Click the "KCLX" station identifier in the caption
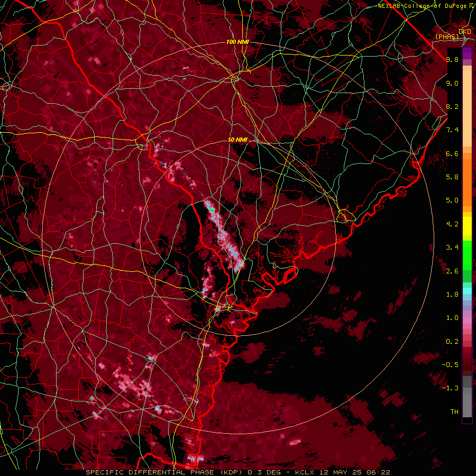This screenshot has width=476, height=476. click(305, 472)
